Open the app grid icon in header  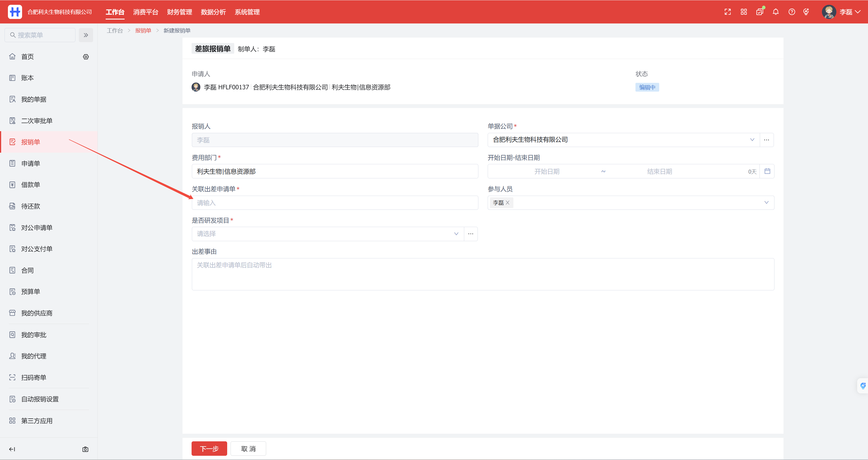744,12
